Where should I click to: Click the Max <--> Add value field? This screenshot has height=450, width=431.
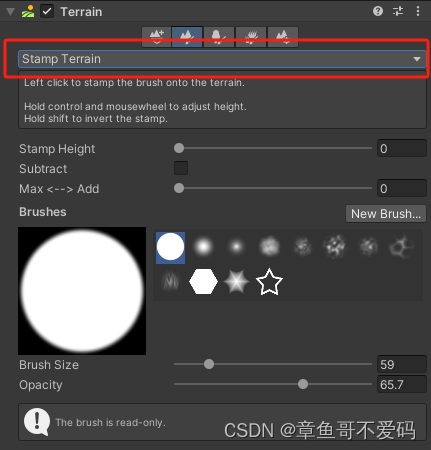402,188
